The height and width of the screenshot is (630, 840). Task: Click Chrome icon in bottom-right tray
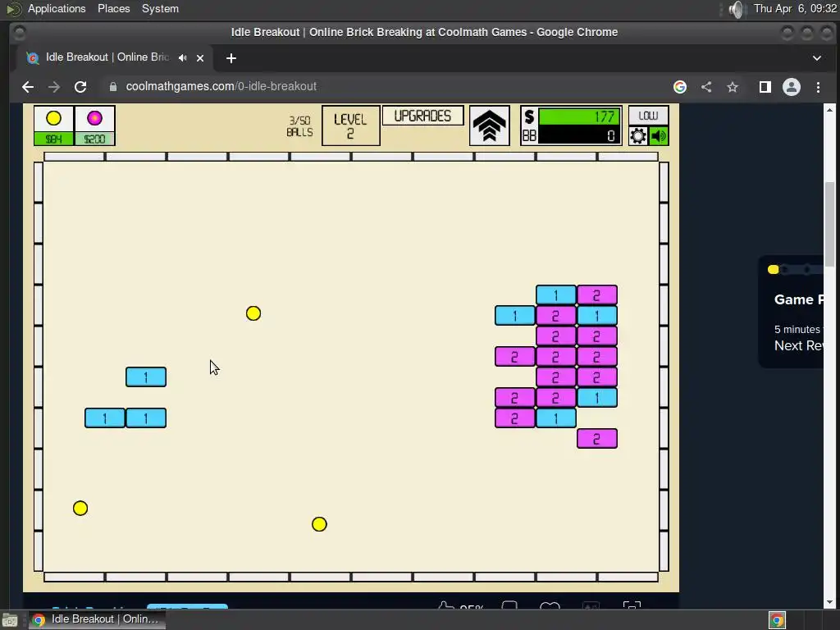tap(778, 620)
